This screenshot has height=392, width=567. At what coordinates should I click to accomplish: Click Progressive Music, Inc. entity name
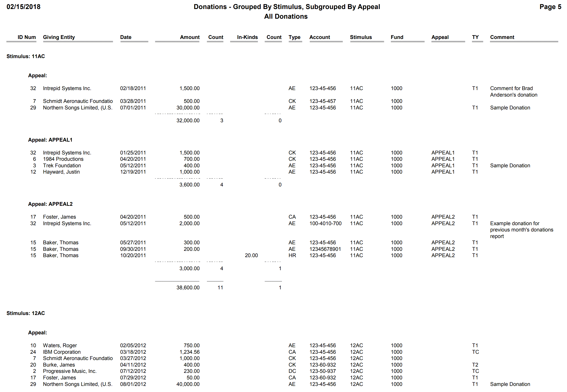[x=70, y=371]
